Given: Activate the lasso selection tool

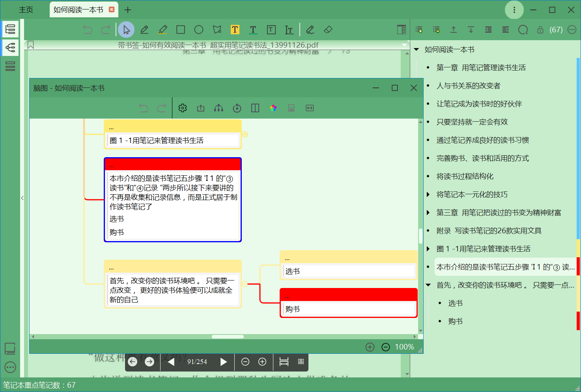Looking at the screenshot, I should (x=217, y=29).
